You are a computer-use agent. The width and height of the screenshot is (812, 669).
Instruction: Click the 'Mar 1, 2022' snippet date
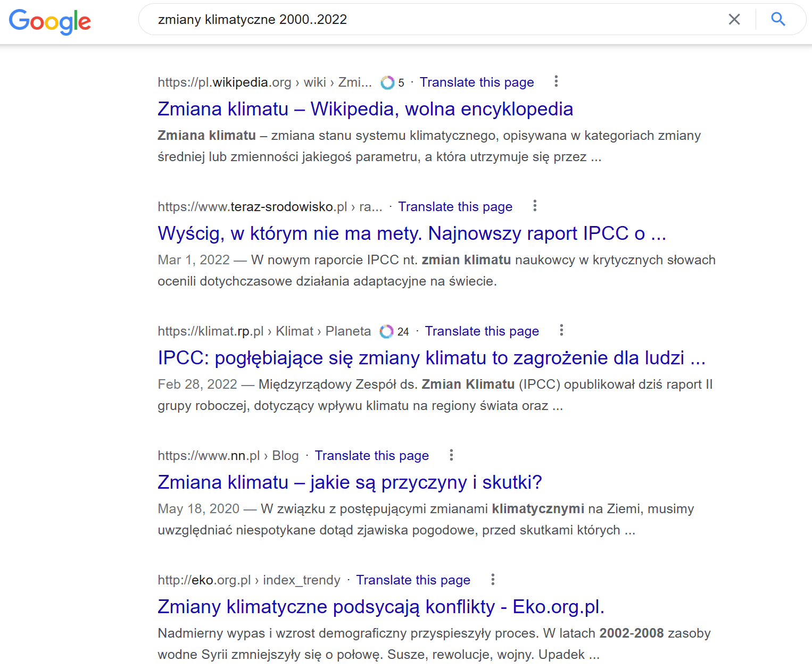tap(194, 260)
